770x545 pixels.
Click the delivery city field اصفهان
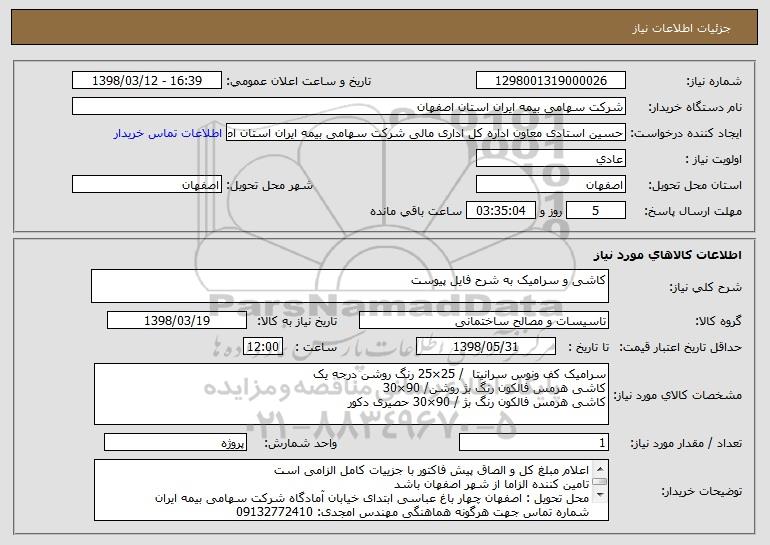(147, 185)
